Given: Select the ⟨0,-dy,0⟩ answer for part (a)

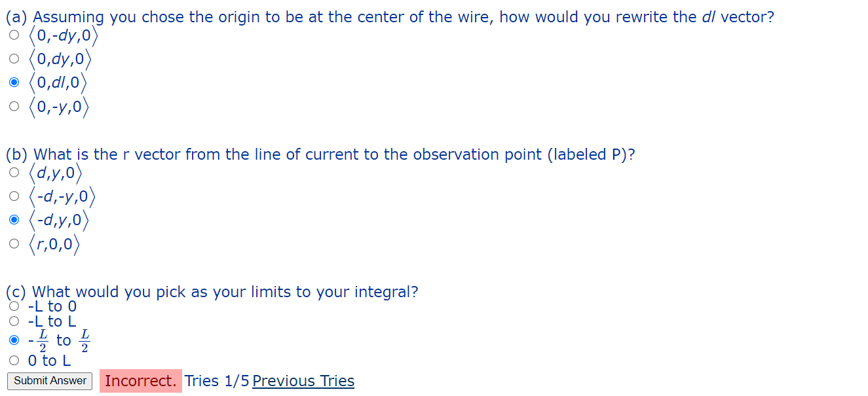Looking at the screenshot, I should coord(14,35).
